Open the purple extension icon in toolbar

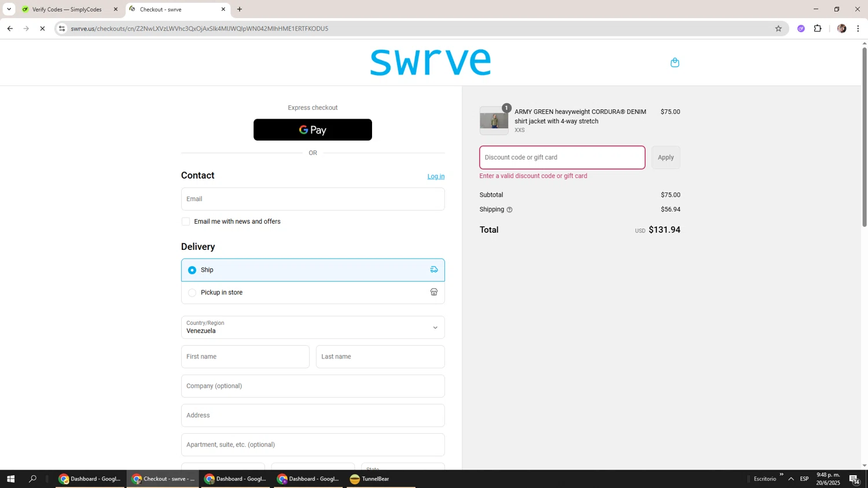click(801, 28)
